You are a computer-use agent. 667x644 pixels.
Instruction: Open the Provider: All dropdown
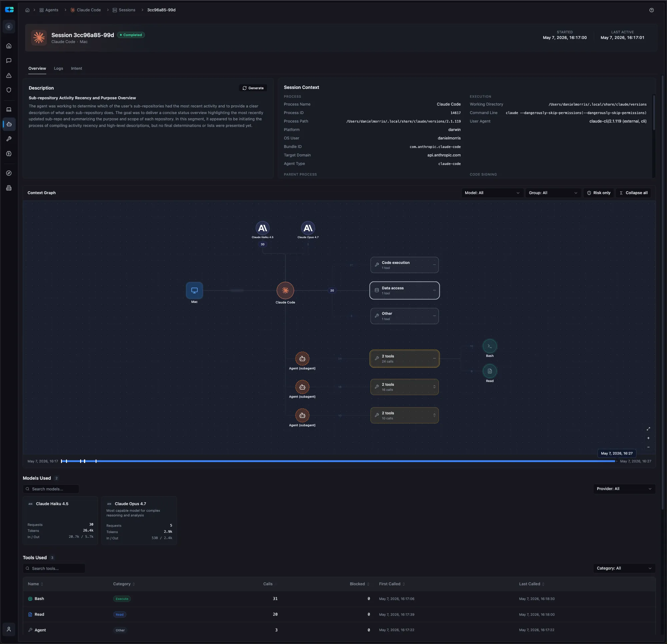pyautogui.click(x=624, y=489)
